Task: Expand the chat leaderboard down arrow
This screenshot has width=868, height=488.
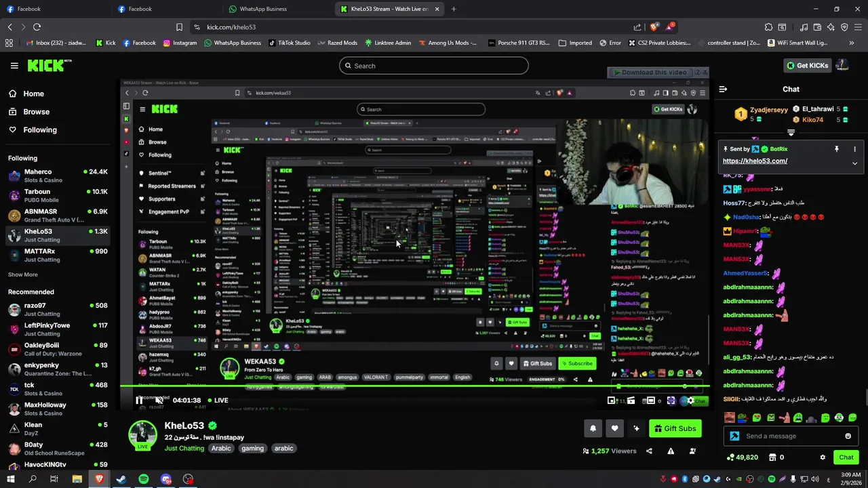Action: [791, 133]
